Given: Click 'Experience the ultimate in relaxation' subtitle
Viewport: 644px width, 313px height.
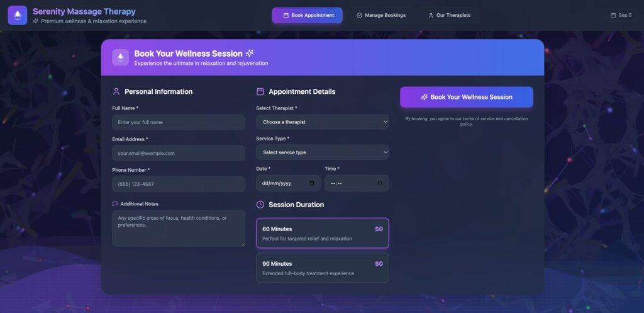Looking at the screenshot, I should tap(201, 64).
